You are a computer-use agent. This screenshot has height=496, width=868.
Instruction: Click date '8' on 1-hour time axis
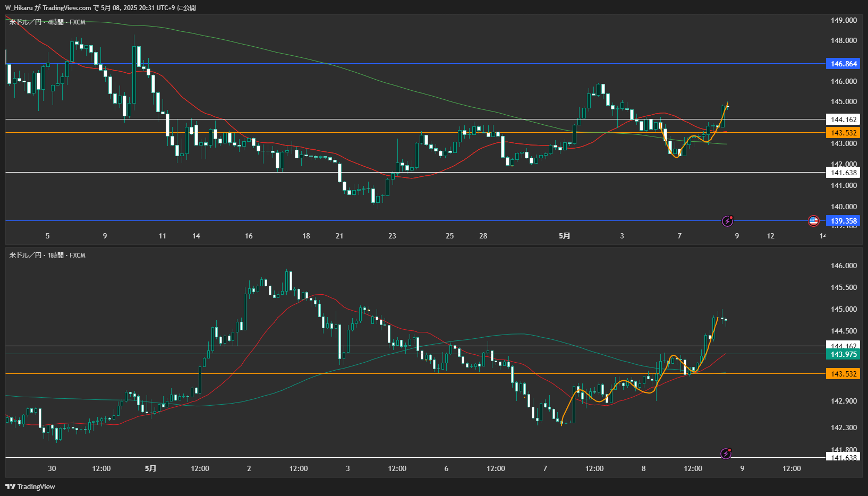(643, 468)
